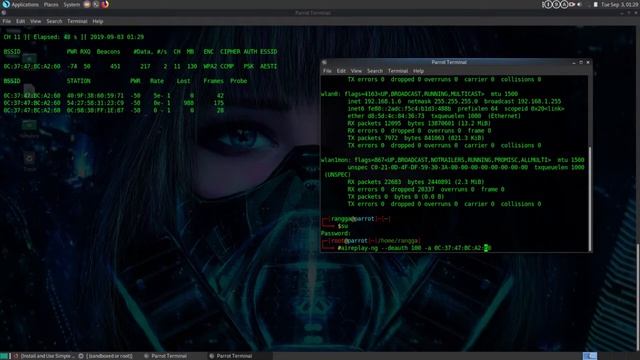
Task: Open the clock showing Tue Sep 3
Action: click(619, 4)
